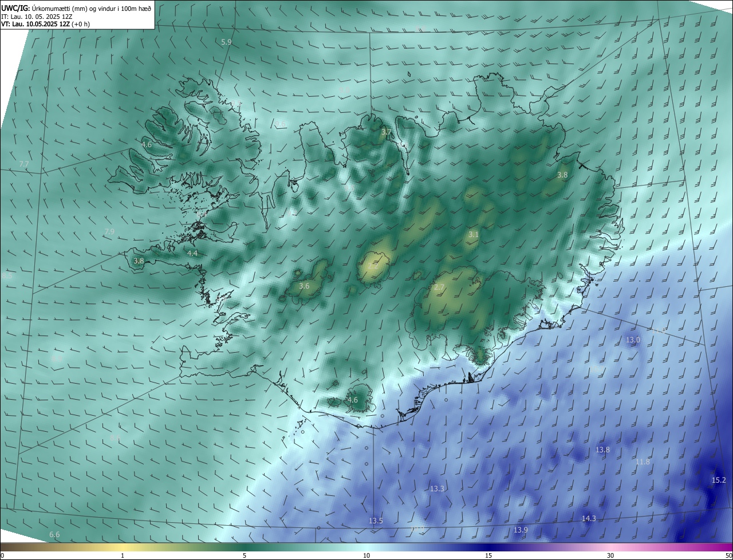
Task: Click the 5.9 value label
Action: pyautogui.click(x=226, y=42)
